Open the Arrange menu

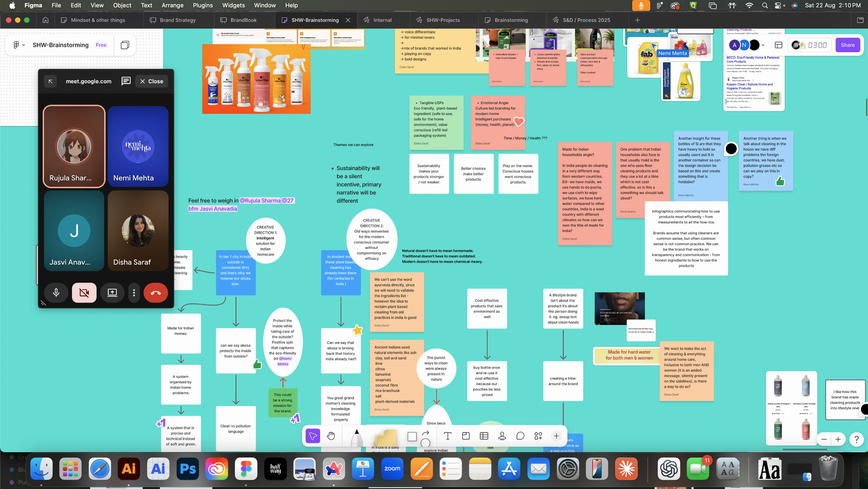coord(173,5)
